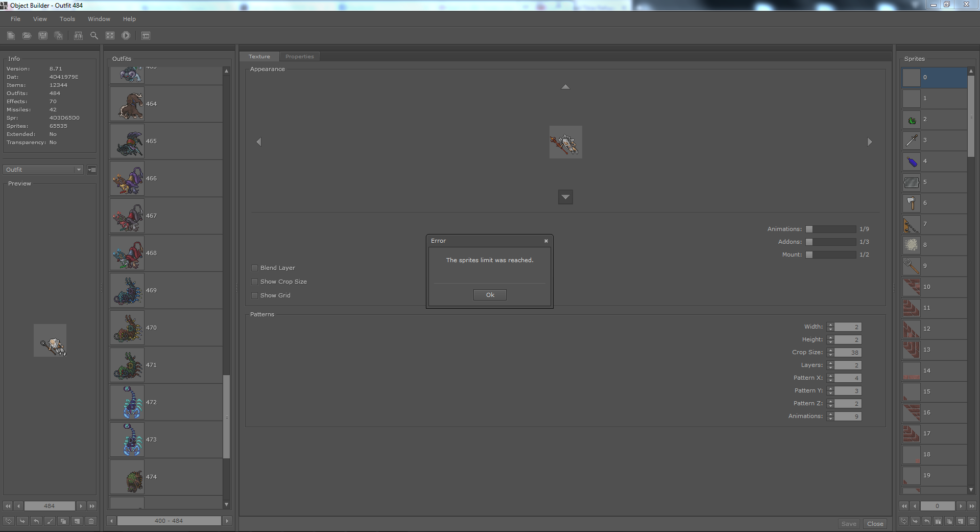Open the Help menu

129,19
